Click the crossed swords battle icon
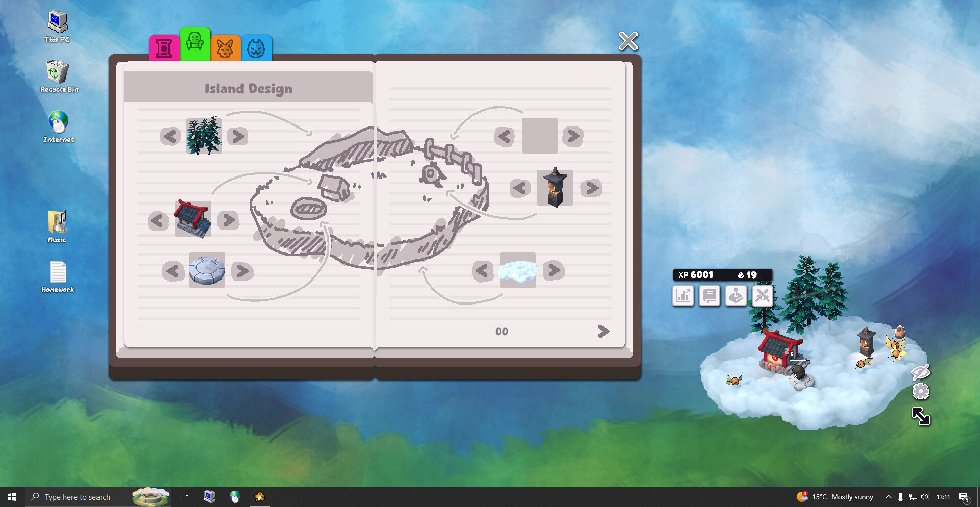This screenshot has height=507, width=980. (763, 296)
